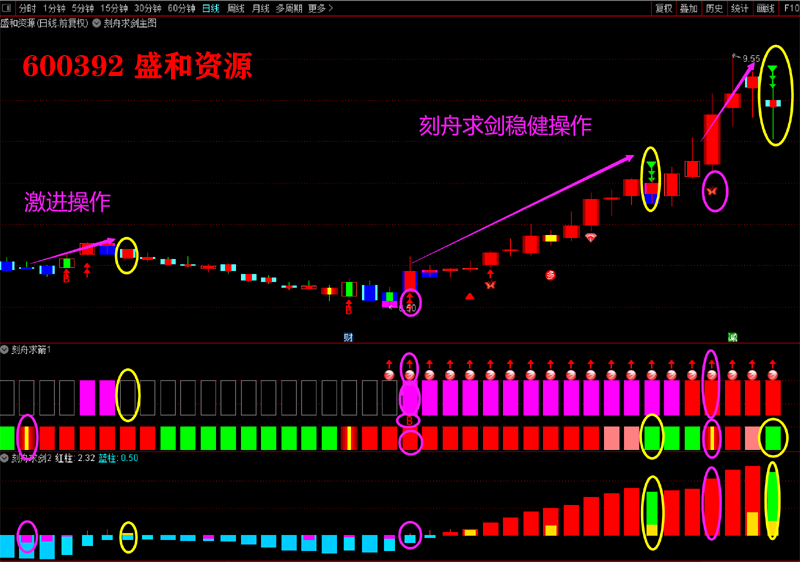Click the red triangle signal marker
The image size is (800, 562).
pyautogui.click(x=469, y=296)
